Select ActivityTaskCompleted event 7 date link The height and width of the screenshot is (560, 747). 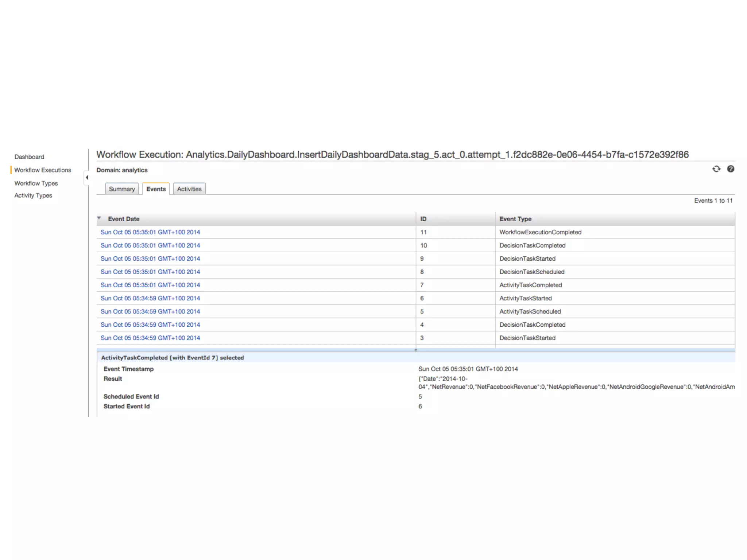pyautogui.click(x=150, y=285)
